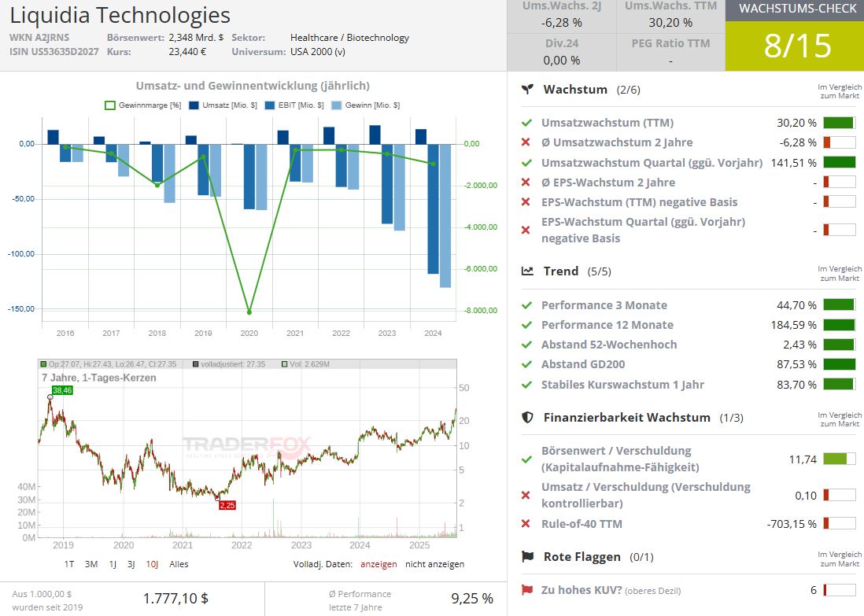Select the 3J time range
Screen dimensions: 864x616
(x=131, y=564)
